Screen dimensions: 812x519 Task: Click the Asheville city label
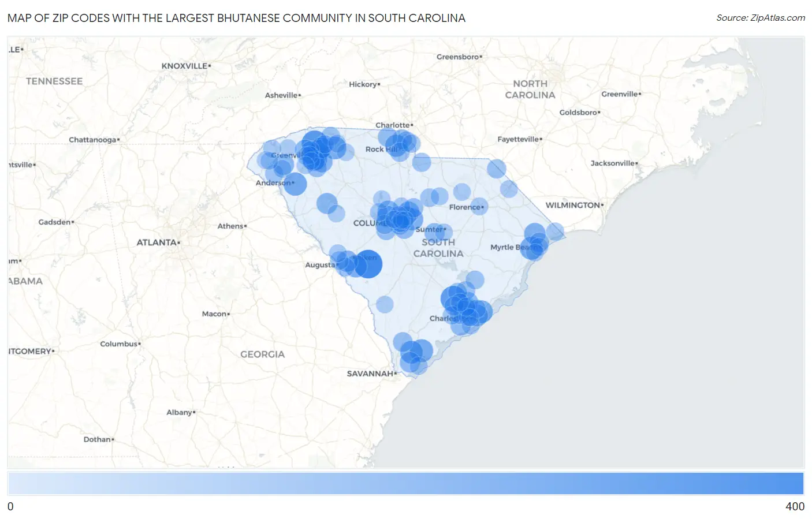pos(283,95)
